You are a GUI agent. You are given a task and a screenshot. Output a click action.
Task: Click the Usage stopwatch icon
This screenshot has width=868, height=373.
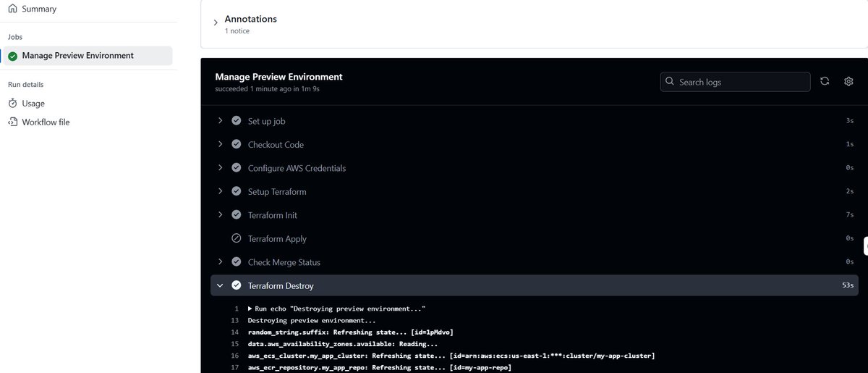coord(12,104)
